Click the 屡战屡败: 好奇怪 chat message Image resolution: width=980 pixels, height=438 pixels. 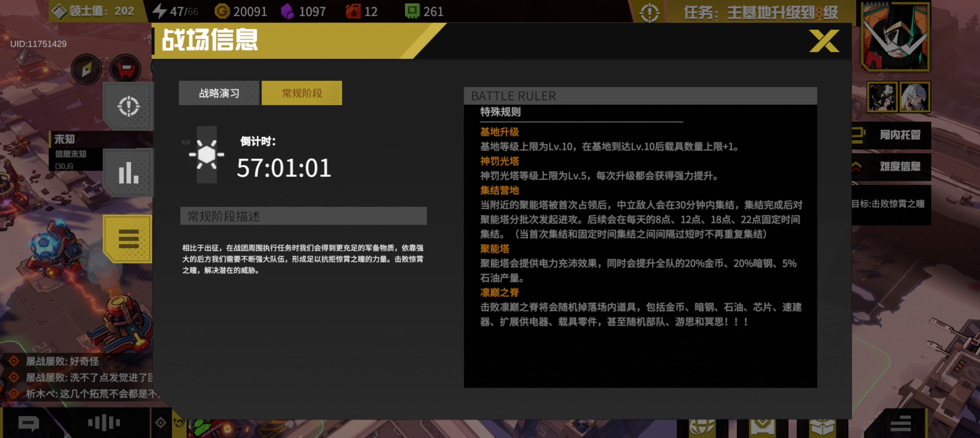click(x=62, y=361)
